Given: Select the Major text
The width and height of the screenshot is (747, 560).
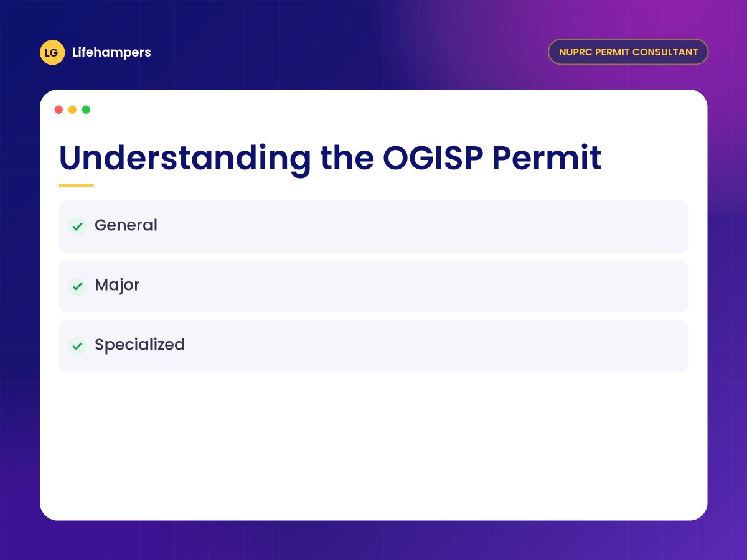Looking at the screenshot, I should pyautogui.click(x=117, y=286).
